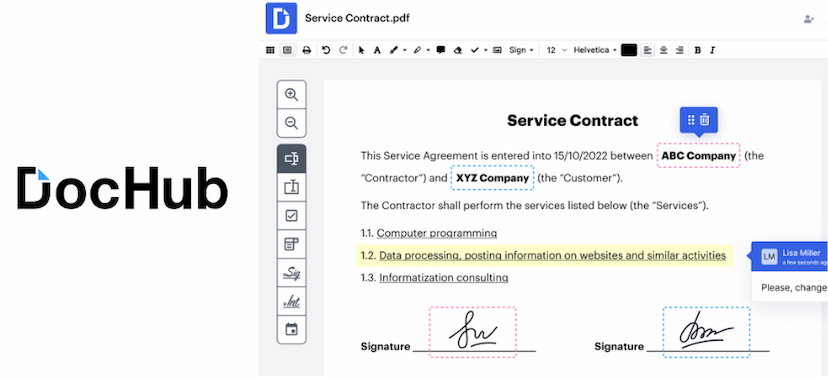Click the Service Contract.pdf file name
This screenshot has width=828, height=378.
(x=357, y=18)
